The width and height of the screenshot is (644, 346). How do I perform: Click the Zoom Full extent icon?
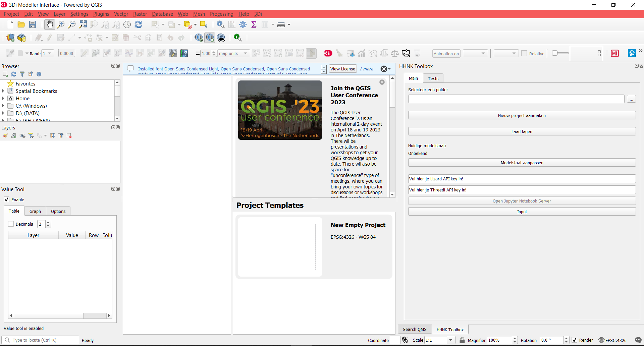point(83,24)
